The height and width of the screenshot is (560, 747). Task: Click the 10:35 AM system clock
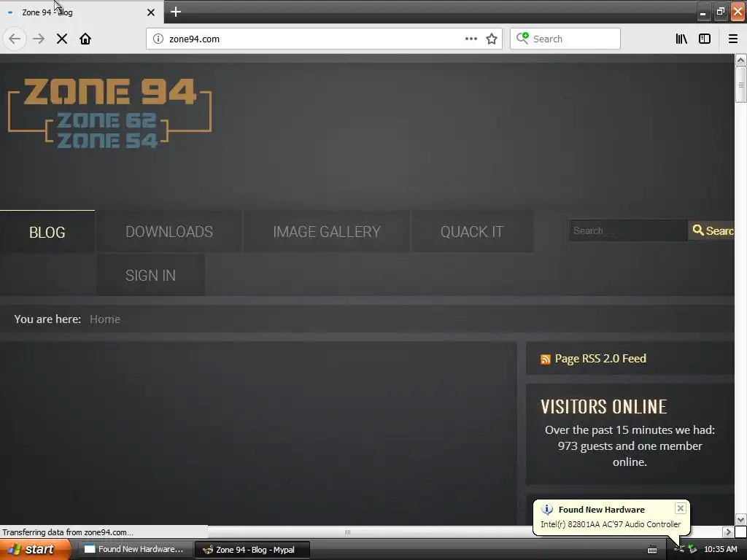coord(720,549)
